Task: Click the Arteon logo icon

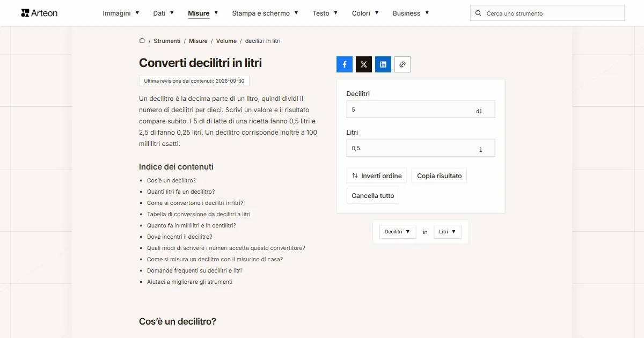Action: pyautogui.click(x=25, y=13)
